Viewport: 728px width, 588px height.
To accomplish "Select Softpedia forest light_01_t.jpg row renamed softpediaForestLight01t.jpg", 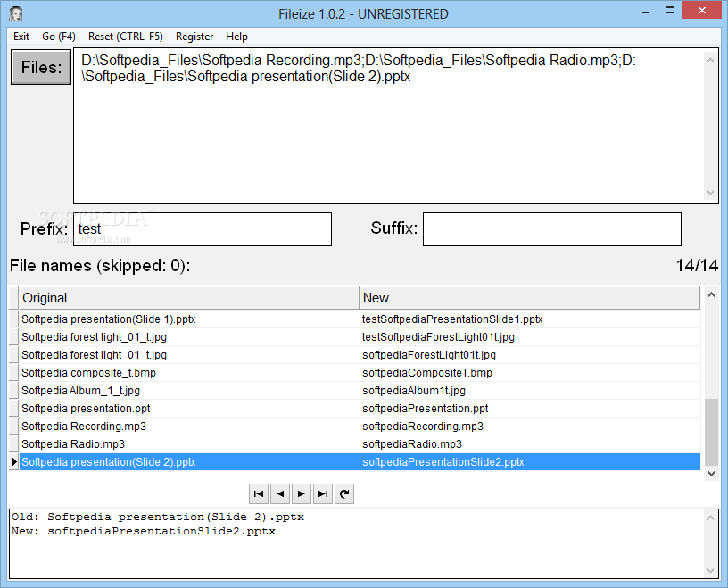I will (189, 355).
